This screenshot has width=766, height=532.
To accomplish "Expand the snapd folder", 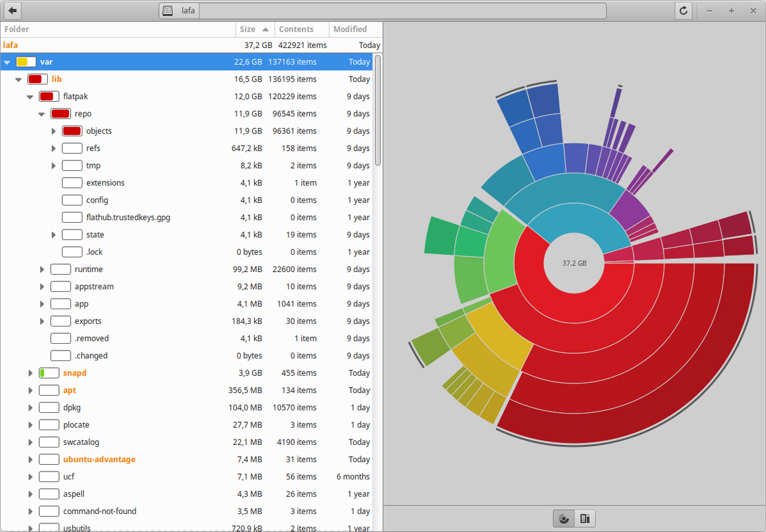I will click(x=31, y=373).
